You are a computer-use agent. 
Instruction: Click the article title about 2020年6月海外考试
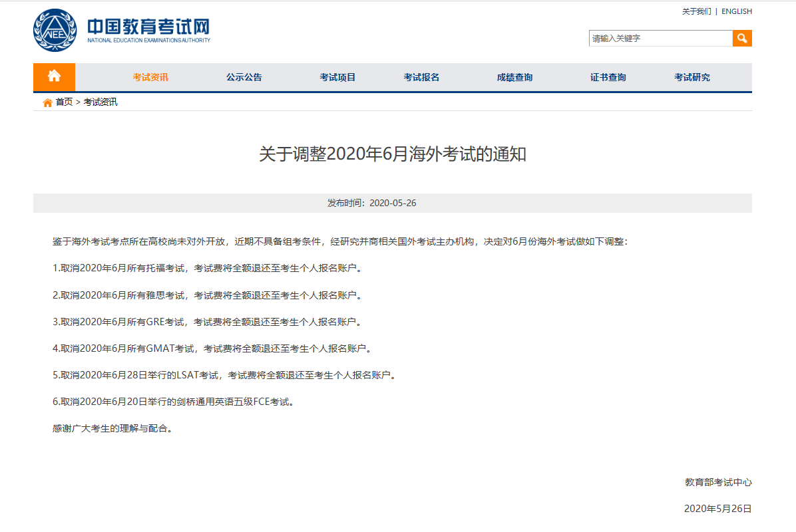[393, 154]
